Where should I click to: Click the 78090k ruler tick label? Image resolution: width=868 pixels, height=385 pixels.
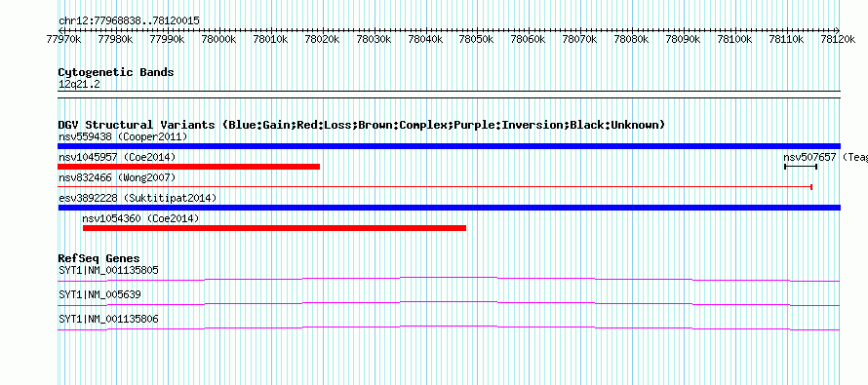coord(684,39)
